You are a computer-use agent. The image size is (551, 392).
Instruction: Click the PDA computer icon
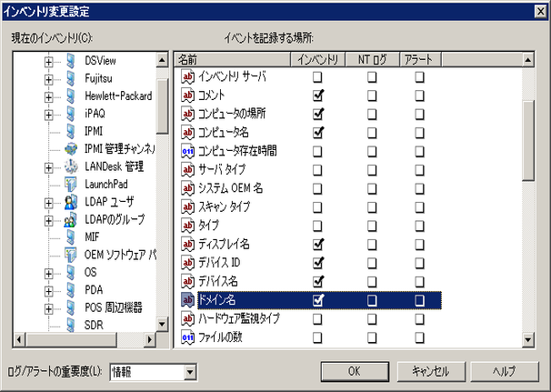tap(71, 290)
